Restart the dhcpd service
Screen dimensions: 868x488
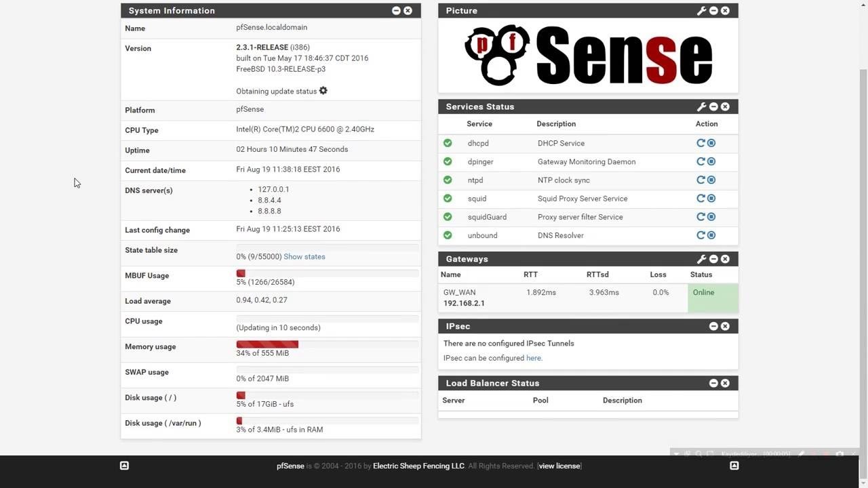pyautogui.click(x=701, y=143)
